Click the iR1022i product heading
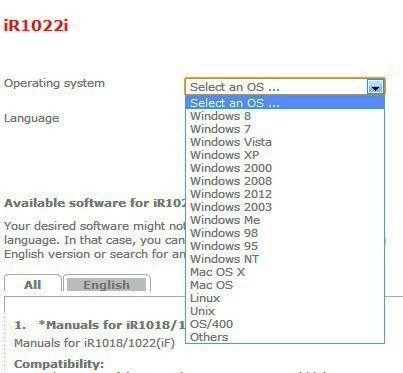Screen dimensions: 403x373 coord(36,26)
